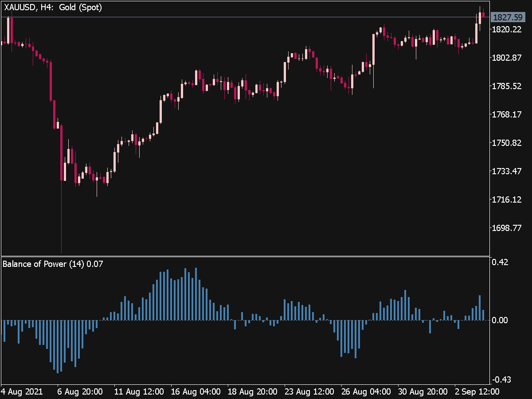Click the 1733.47 price axis label

tap(507, 171)
